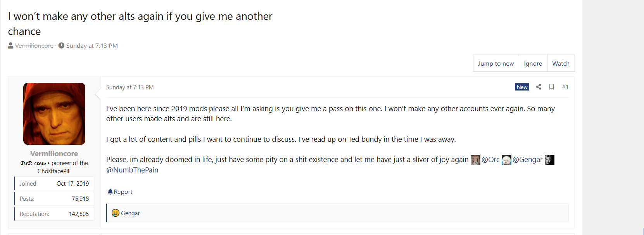644x235 pixels.
Task: Open the #1 post permalink
Action: [x=565, y=87]
